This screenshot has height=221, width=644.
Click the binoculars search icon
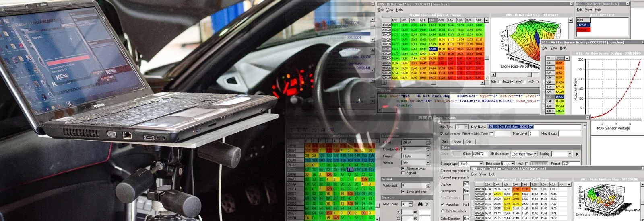421,204
